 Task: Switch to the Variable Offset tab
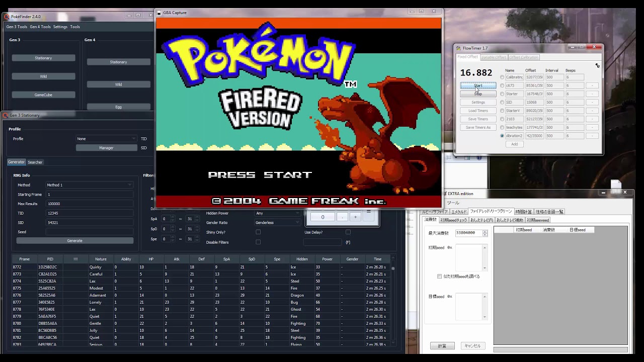click(x=494, y=57)
